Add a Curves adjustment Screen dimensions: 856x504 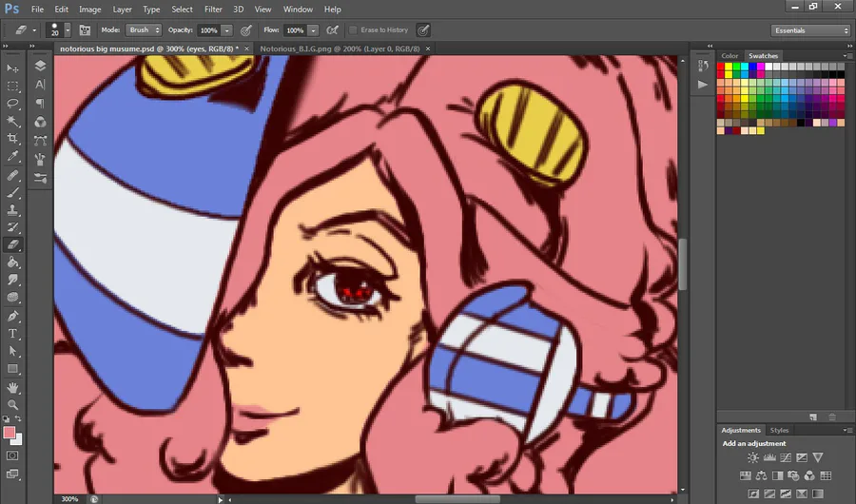click(786, 457)
